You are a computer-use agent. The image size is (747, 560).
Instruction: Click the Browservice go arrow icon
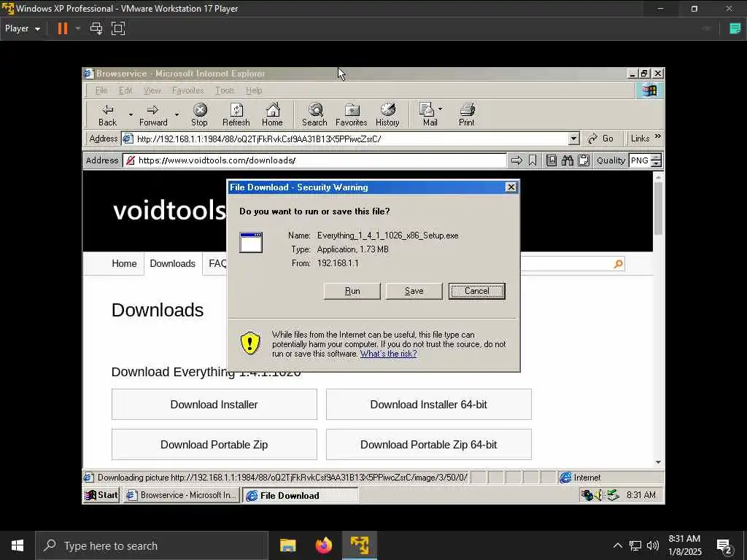tap(516, 160)
